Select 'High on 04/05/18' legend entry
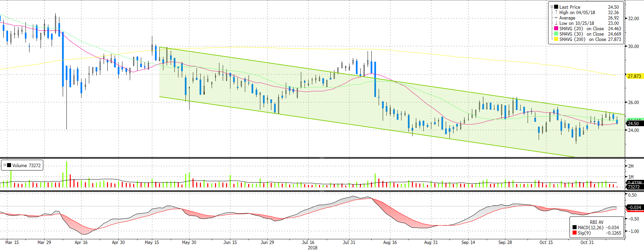Screen dimensions: 644x250 [577, 12]
